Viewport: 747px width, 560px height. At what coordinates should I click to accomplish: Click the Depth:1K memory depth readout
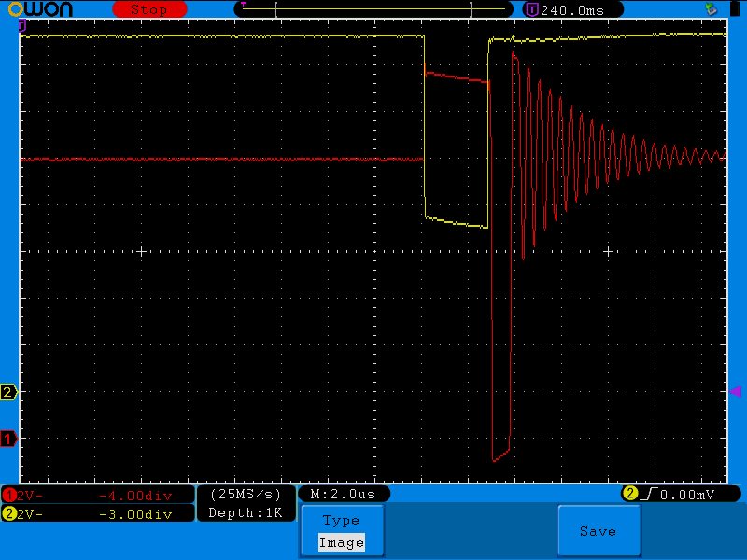[x=246, y=512]
